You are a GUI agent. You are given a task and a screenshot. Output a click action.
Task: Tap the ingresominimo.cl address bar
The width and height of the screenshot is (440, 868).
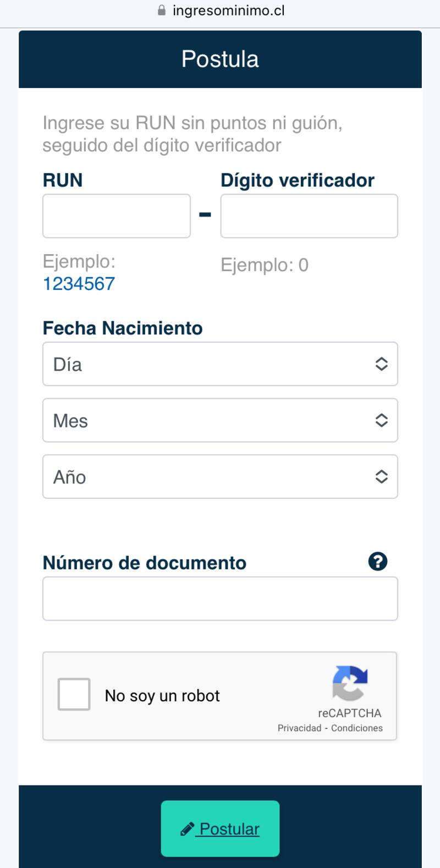click(x=228, y=10)
